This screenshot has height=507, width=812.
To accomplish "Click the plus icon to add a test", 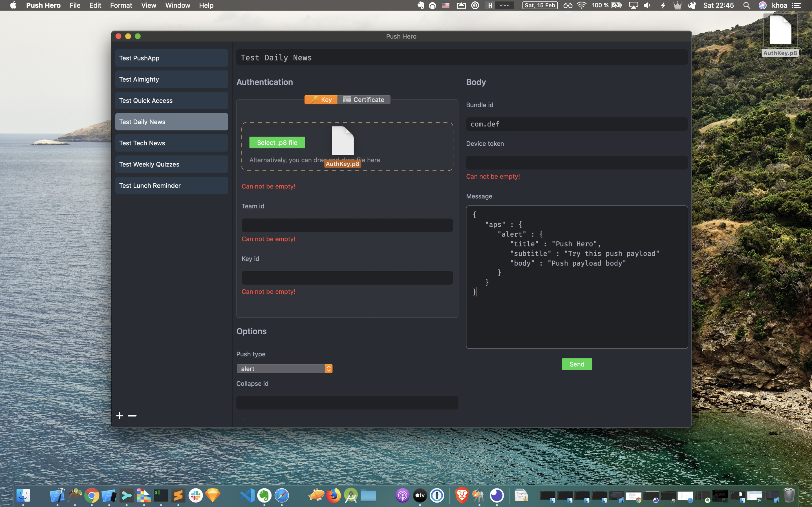I will (x=120, y=416).
